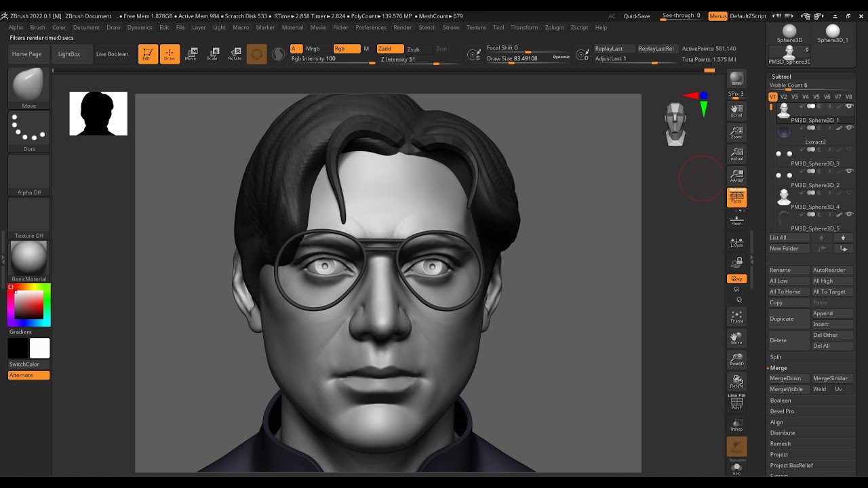Click the Duplicate subtool button
This screenshot has height=488, width=868.
tap(789, 319)
